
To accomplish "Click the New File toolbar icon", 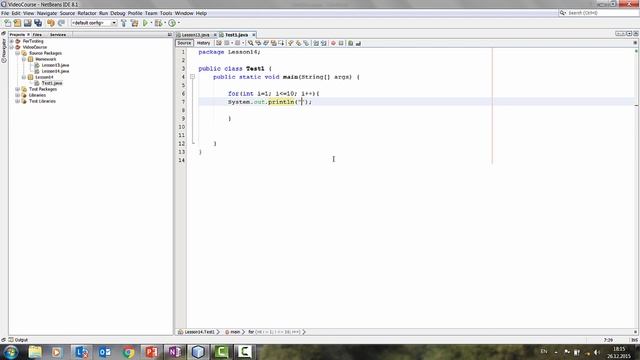I will [7, 23].
